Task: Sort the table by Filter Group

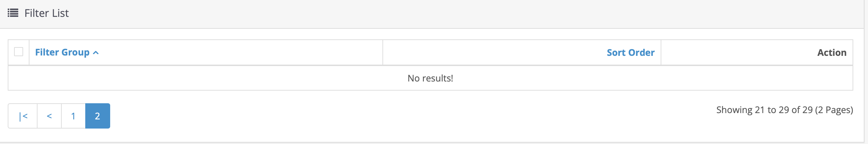Action: point(62,52)
